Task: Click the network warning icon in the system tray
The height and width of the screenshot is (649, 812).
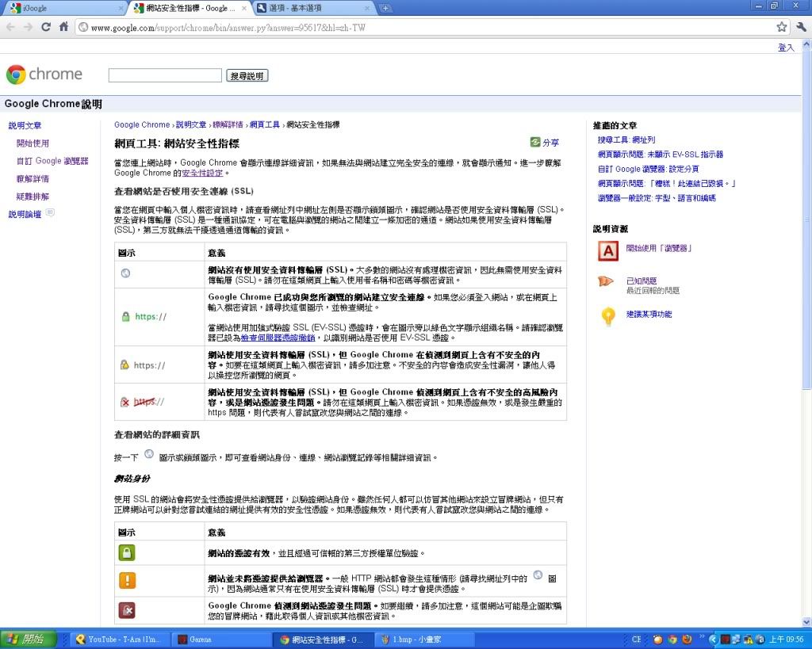Action: click(749, 639)
